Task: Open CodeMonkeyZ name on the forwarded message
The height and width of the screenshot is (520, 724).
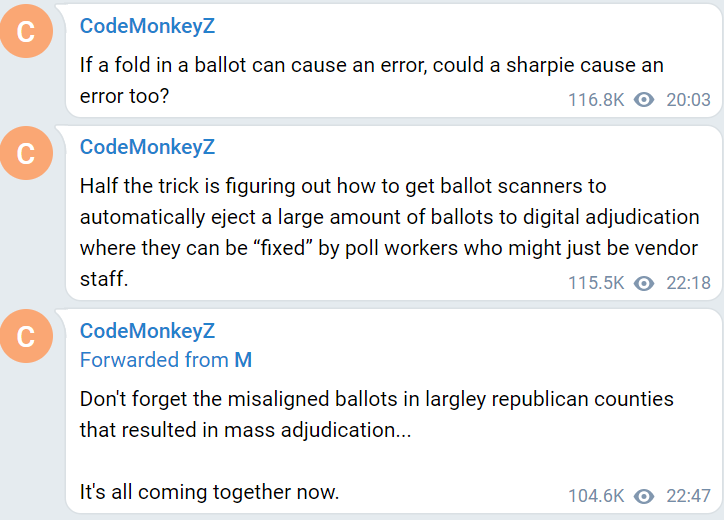Action: 147,331
